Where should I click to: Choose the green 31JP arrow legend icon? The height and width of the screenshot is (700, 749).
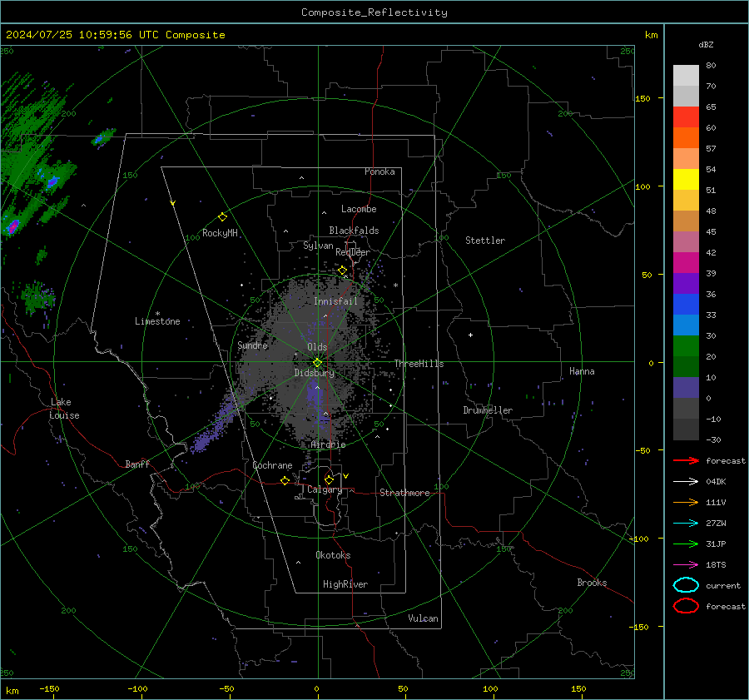686,544
